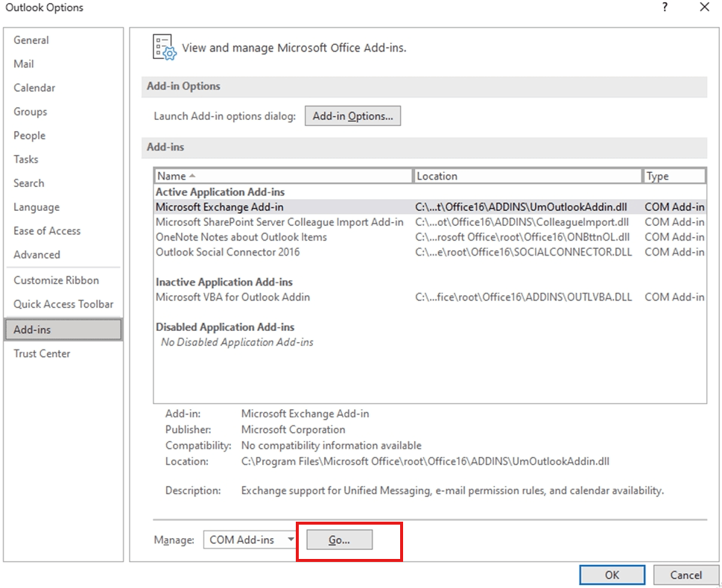This screenshot has height=588, width=722.
Task: Click the Exchange support description text
Action: [x=452, y=491]
